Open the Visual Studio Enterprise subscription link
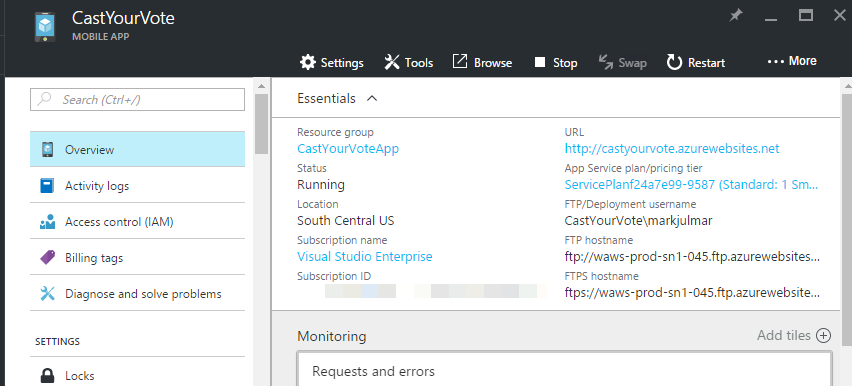The width and height of the screenshot is (852, 386). tap(365, 256)
